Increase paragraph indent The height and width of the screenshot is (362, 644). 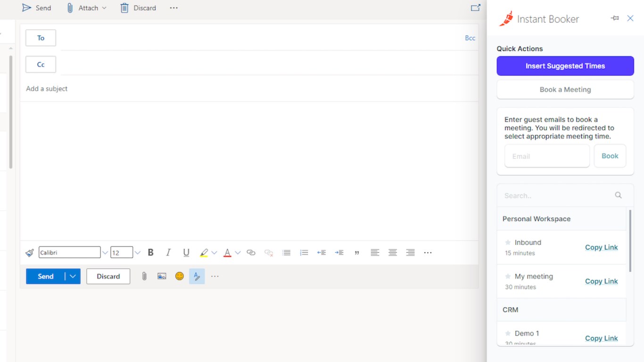click(339, 253)
